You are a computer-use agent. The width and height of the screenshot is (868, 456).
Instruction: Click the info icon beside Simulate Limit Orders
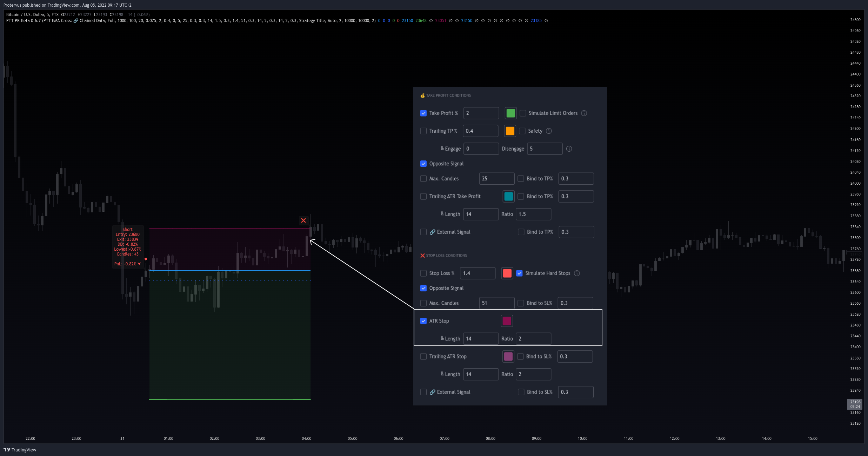coord(584,113)
